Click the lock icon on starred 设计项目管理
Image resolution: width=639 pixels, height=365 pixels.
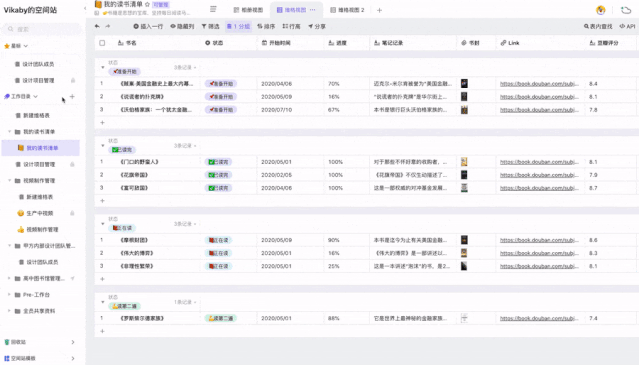(x=73, y=81)
